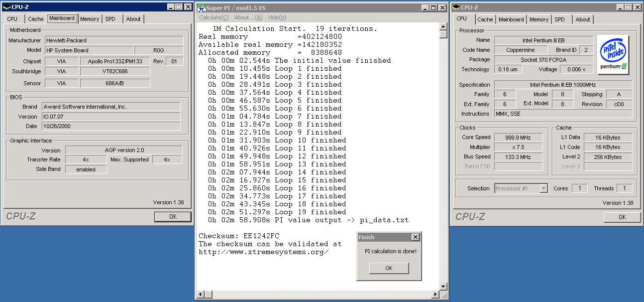The height and width of the screenshot is (302, 644).
Task: Switch to Memory tab in left CPU-Z
Action: (90, 19)
